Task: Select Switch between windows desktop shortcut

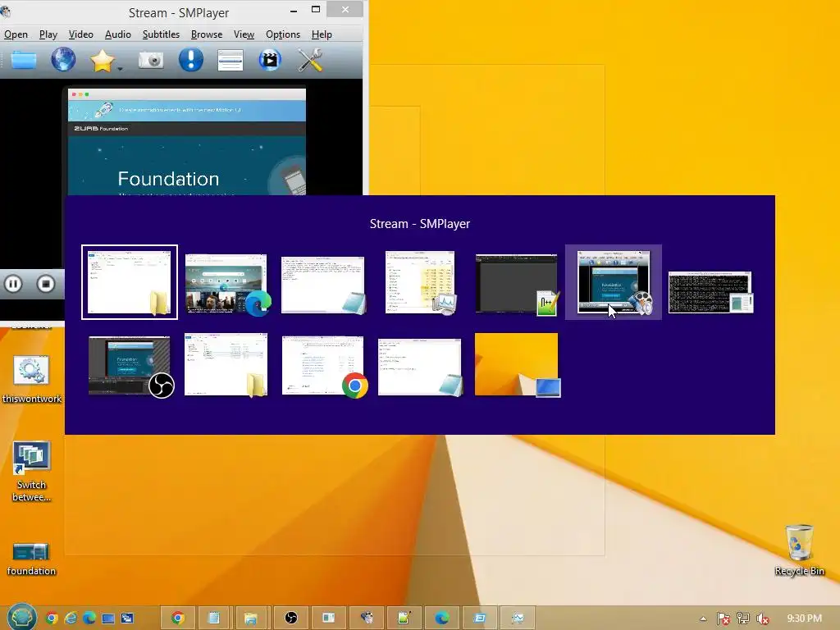Action: pyautogui.click(x=32, y=472)
